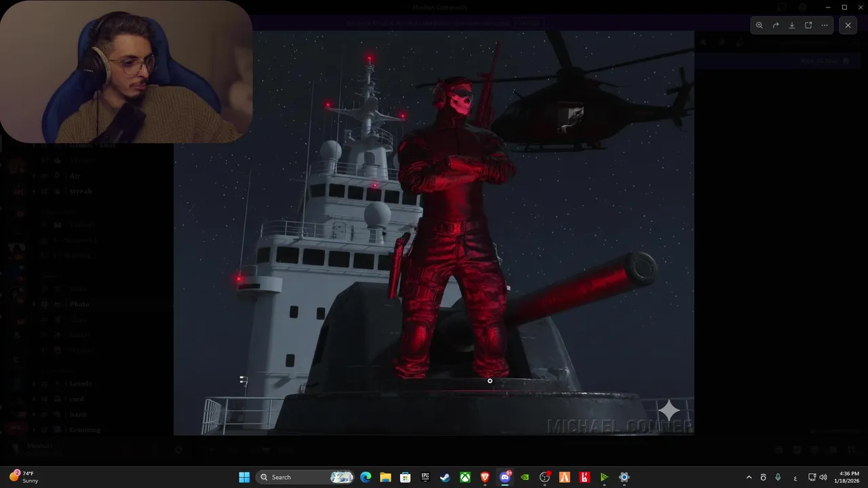
Task: Open the language indicator in system tray
Action: (795, 477)
